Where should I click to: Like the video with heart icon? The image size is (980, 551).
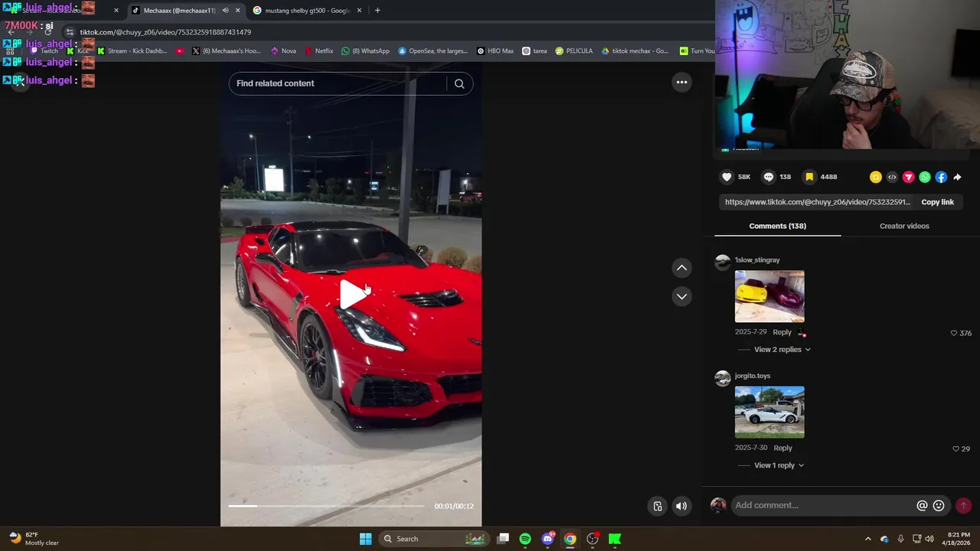click(x=727, y=177)
